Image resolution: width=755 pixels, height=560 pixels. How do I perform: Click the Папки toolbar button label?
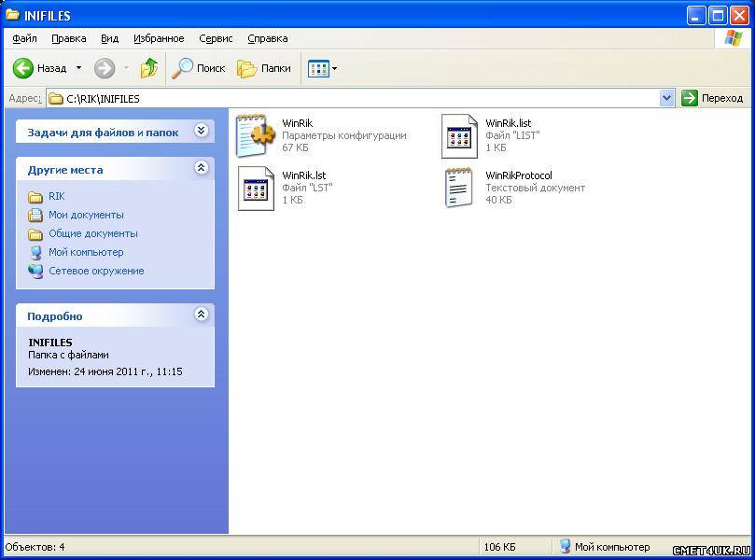[x=276, y=68]
